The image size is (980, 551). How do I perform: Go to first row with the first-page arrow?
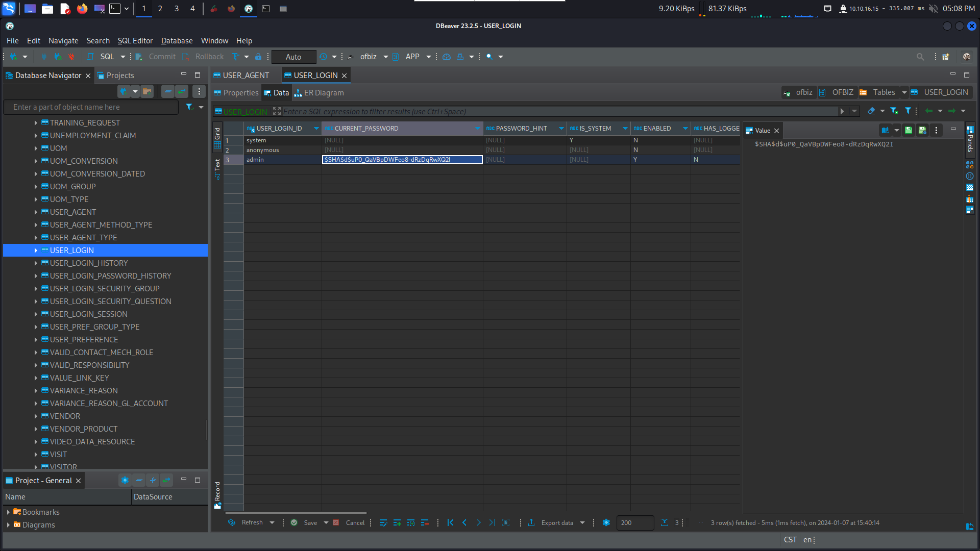click(451, 523)
